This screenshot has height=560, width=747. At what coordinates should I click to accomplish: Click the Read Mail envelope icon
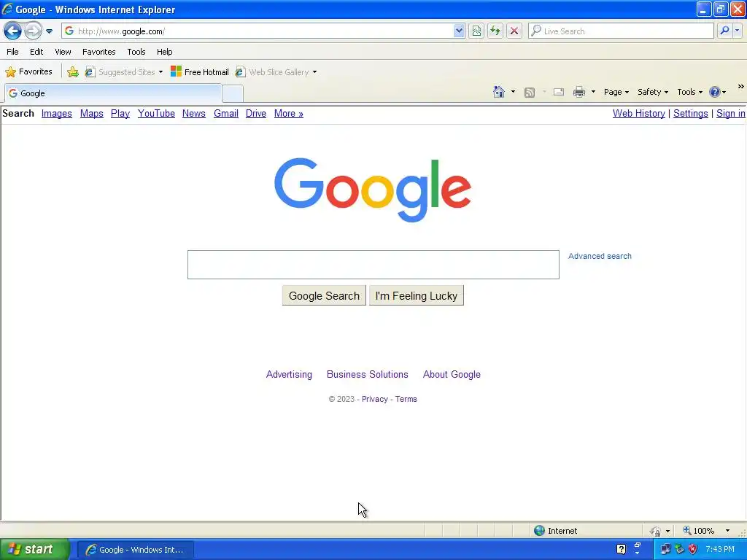click(559, 92)
